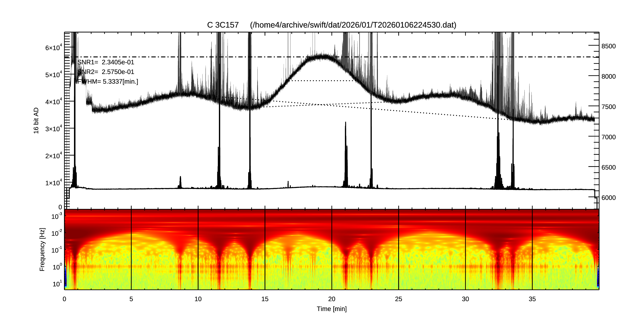Image resolution: width=644 pixels, height=322 pixels.
Task: Click the y-axis tick label 3×10⁴
Action: click(53, 129)
